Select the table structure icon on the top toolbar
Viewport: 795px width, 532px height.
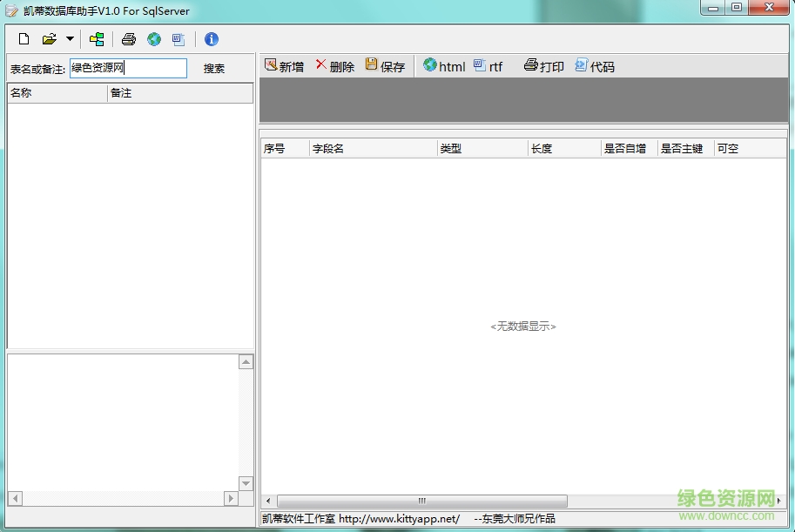(x=98, y=38)
